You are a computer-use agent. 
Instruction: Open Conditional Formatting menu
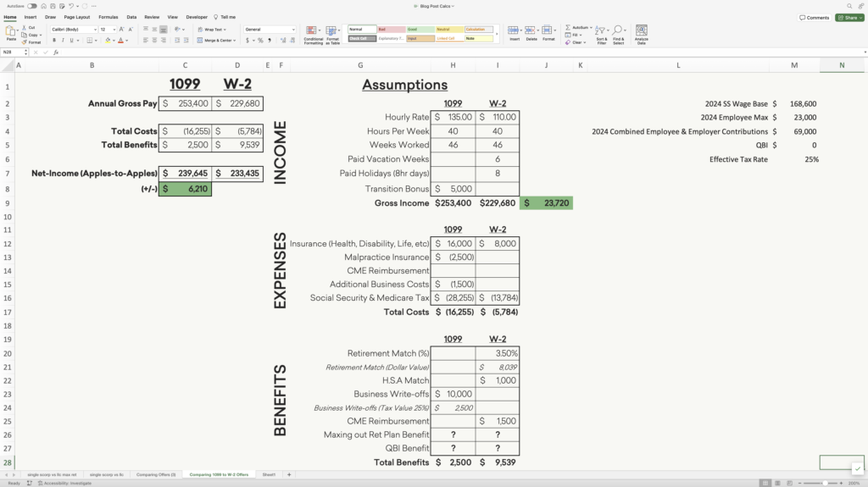click(x=313, y=35)
